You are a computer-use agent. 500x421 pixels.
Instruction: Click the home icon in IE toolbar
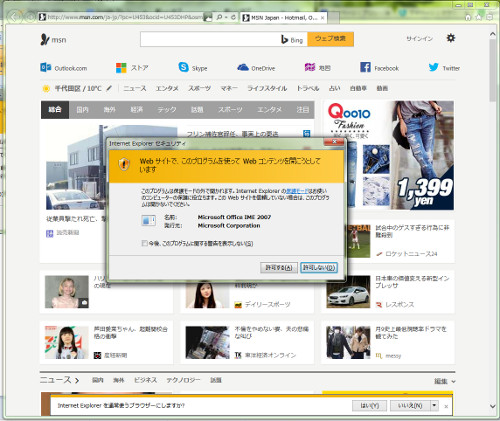pyautogui.click(x=468, y=17)
